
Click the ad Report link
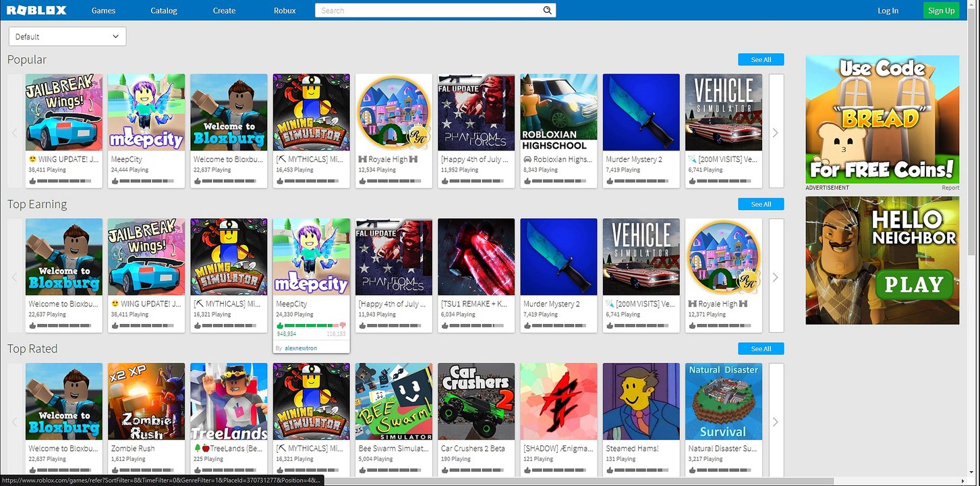tap(950, 188)
